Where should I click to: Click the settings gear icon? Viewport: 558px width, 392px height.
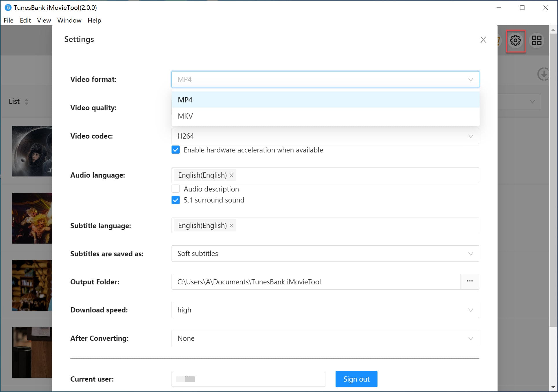pos(516,40)
